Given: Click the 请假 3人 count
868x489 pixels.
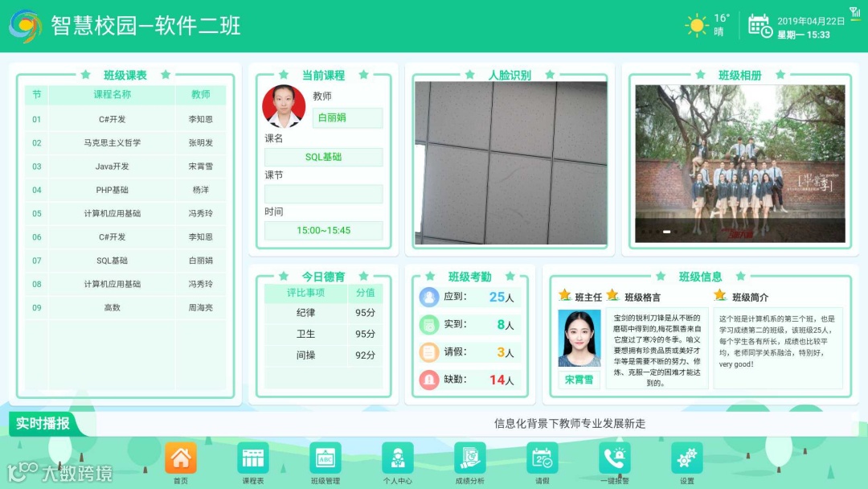Looking at the screenshot, I should pyautogui.click(x=506, y=353).
